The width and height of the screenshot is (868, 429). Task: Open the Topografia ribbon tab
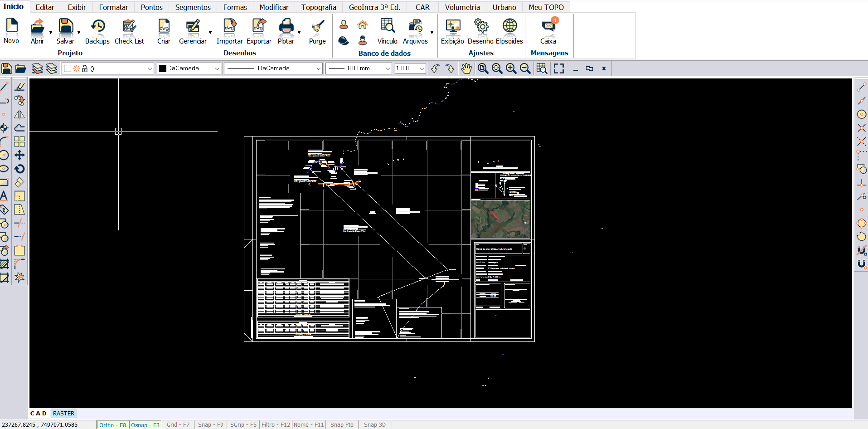pos(319,7)
